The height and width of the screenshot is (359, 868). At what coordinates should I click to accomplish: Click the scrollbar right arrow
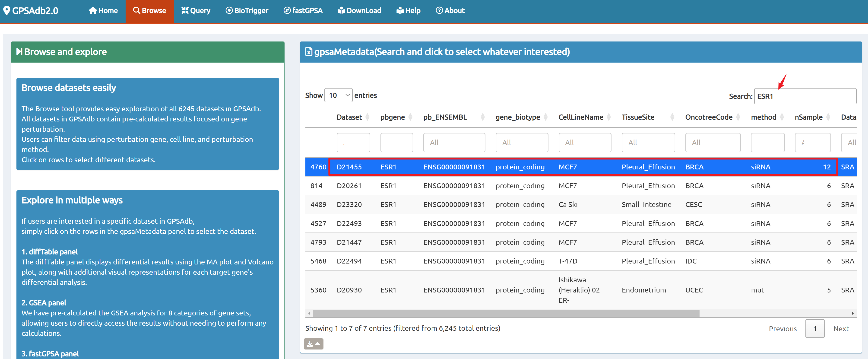[852, 313]
